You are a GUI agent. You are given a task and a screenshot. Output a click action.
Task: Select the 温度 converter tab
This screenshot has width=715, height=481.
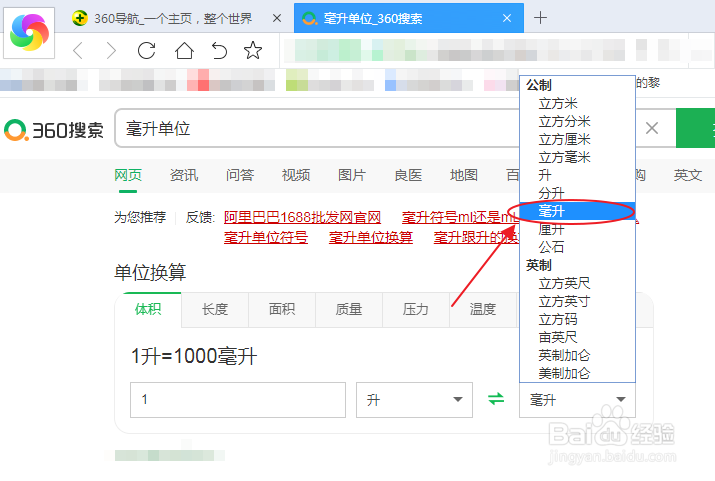pos(482,309)
